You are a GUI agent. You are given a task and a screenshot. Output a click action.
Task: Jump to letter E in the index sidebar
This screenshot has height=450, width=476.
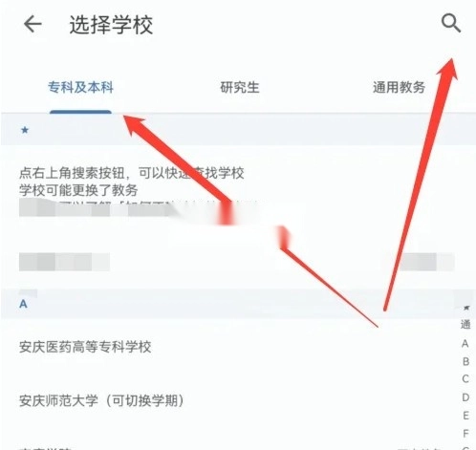pyautogui.click(x=465, y=416)
